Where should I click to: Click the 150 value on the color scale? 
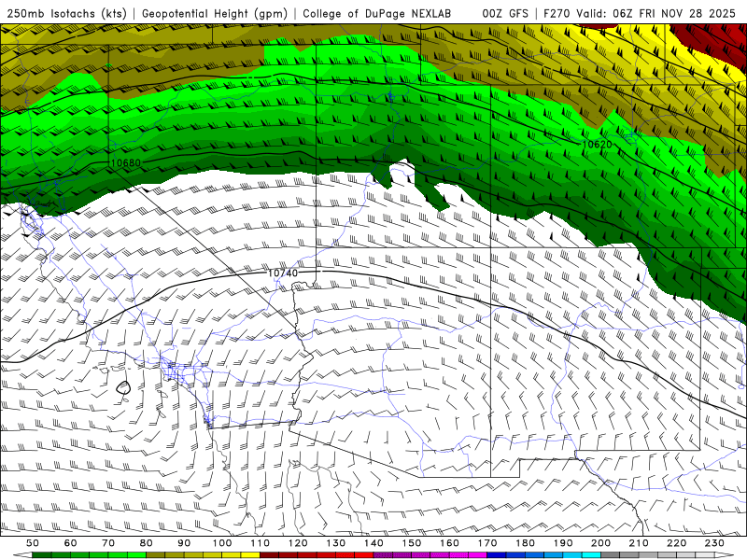(412, 543)
